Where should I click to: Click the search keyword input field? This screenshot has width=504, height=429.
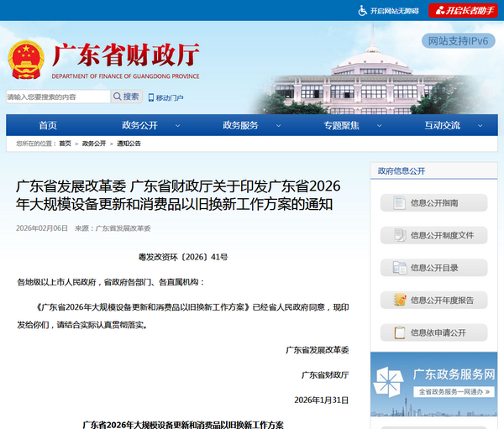coord(57,97)
